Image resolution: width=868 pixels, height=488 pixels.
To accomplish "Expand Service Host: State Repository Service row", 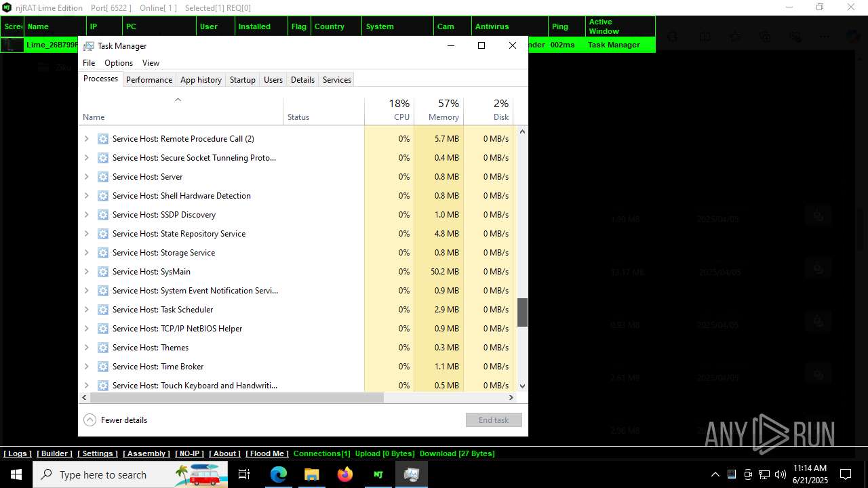I will pos(86,234).
